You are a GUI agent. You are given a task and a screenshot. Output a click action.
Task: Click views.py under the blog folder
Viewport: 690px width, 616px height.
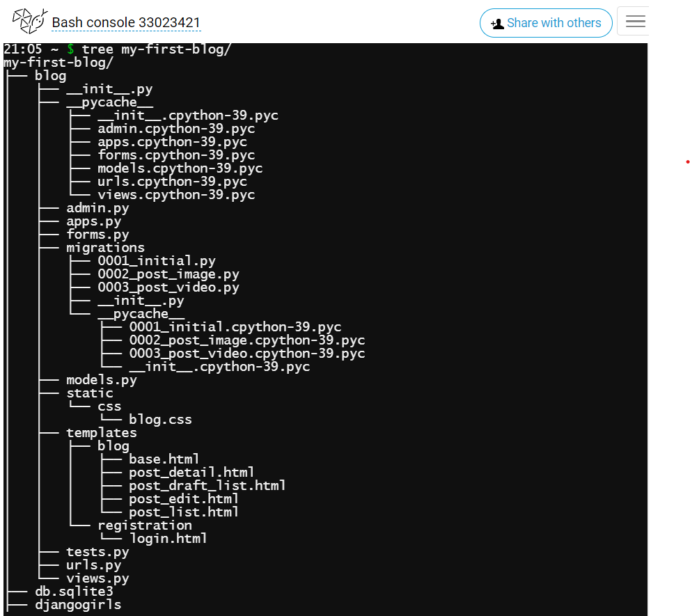97,578
